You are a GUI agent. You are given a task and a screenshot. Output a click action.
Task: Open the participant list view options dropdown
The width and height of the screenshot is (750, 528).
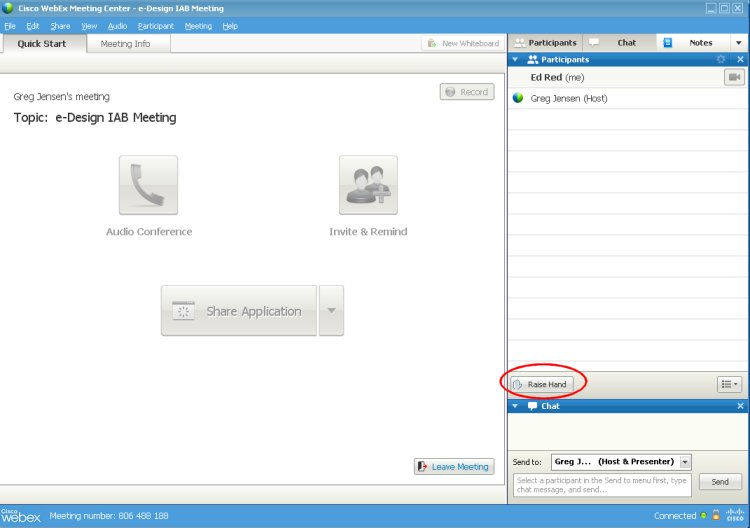pos(729,384)
